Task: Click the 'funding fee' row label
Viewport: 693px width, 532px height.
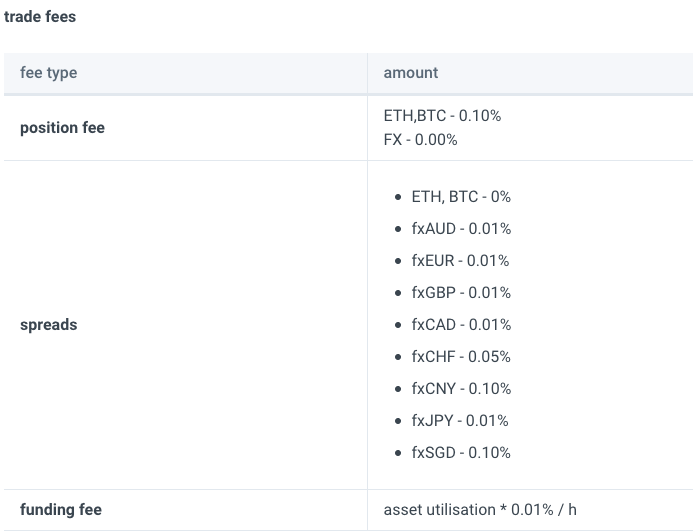Action: (x=61, y=509)
